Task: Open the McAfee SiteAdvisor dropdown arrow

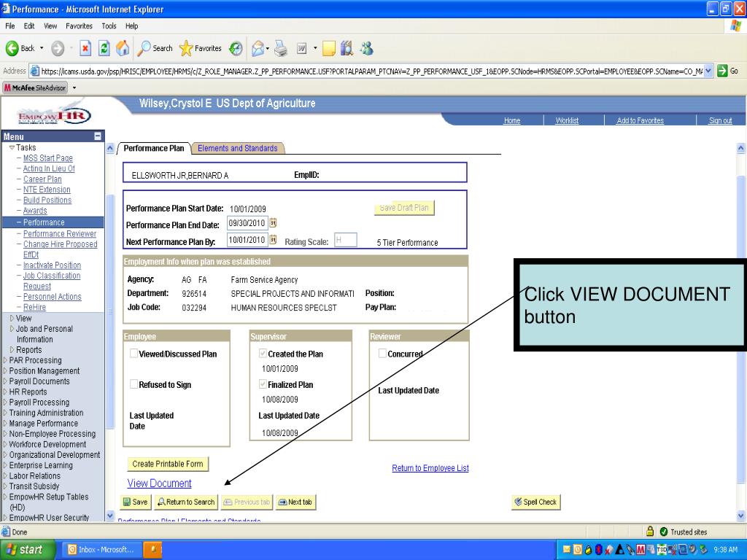Action: (x=74, y=87)
